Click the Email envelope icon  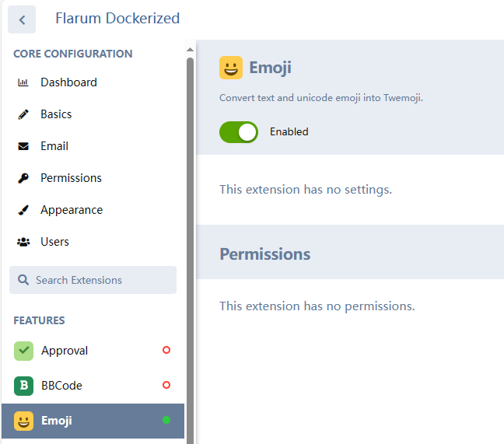(x=23, y=146)
